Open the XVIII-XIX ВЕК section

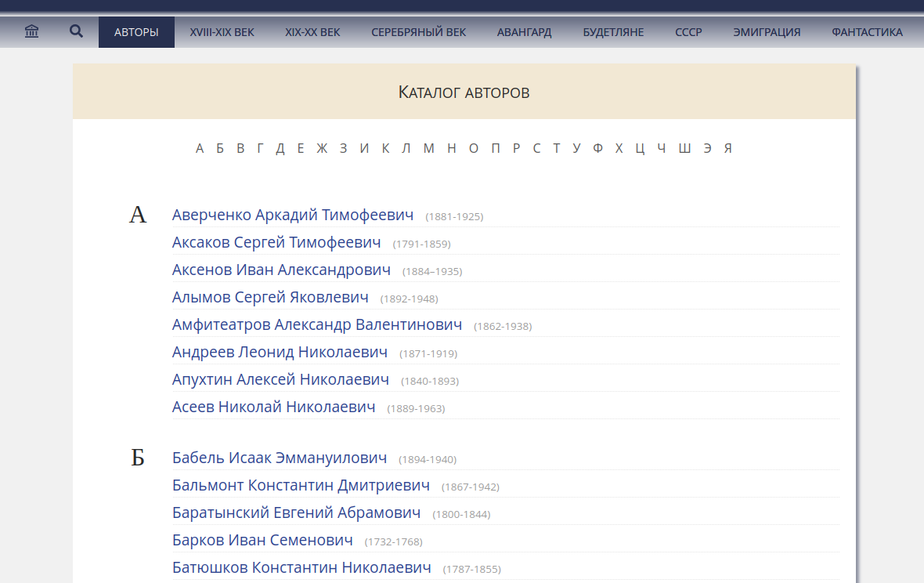[222, 32]
